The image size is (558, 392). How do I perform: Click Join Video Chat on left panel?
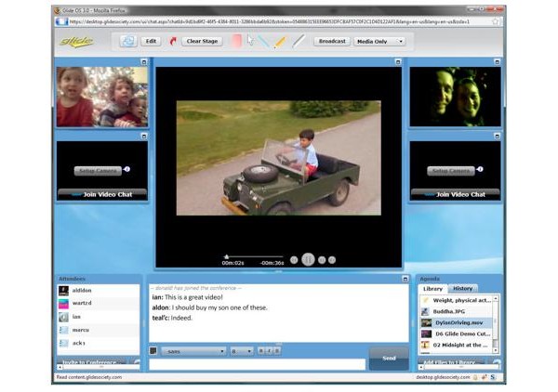click(x=102, y=194)
